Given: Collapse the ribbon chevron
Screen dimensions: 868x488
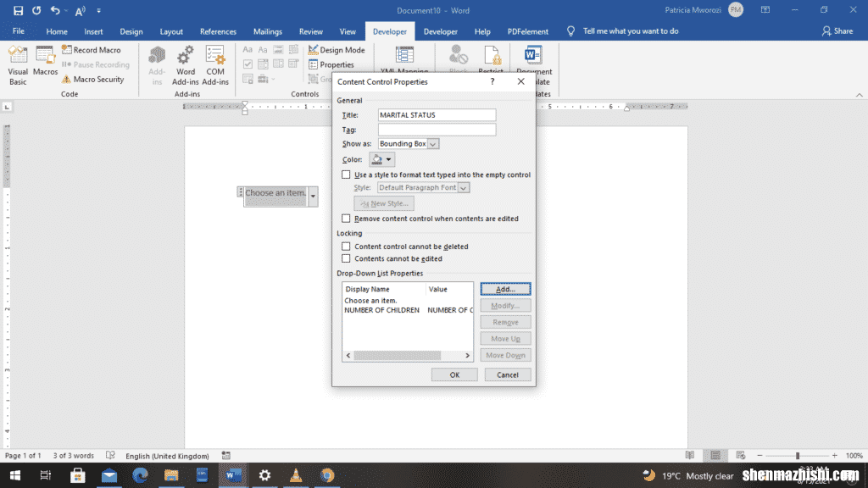Looking at the screenshot, I should coord(860,95).
